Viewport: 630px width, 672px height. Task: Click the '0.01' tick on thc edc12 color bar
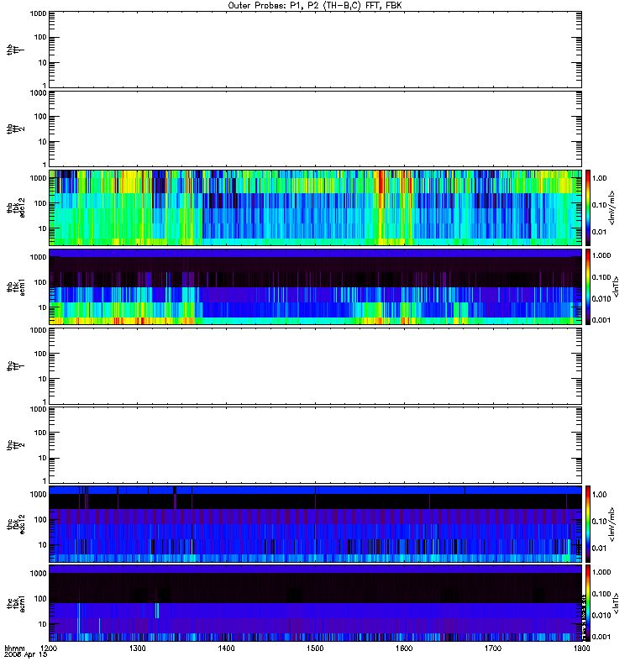(x=600, y=549)
